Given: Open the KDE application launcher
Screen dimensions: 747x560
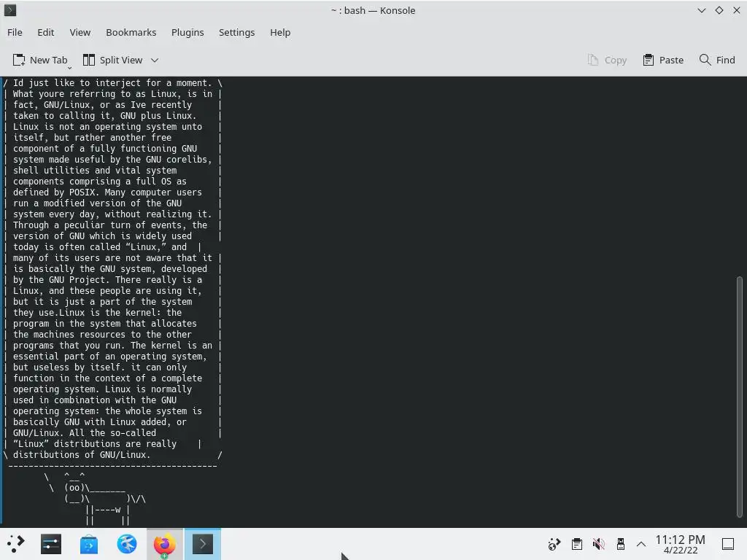Looking at the screenshot, I should point(15,544).
